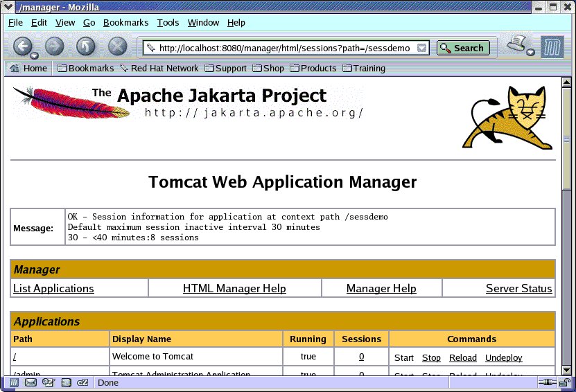Open the HTML Manager Help link
Image resolution: width=576 pixels, height=392 pixels.
(234, 289)
